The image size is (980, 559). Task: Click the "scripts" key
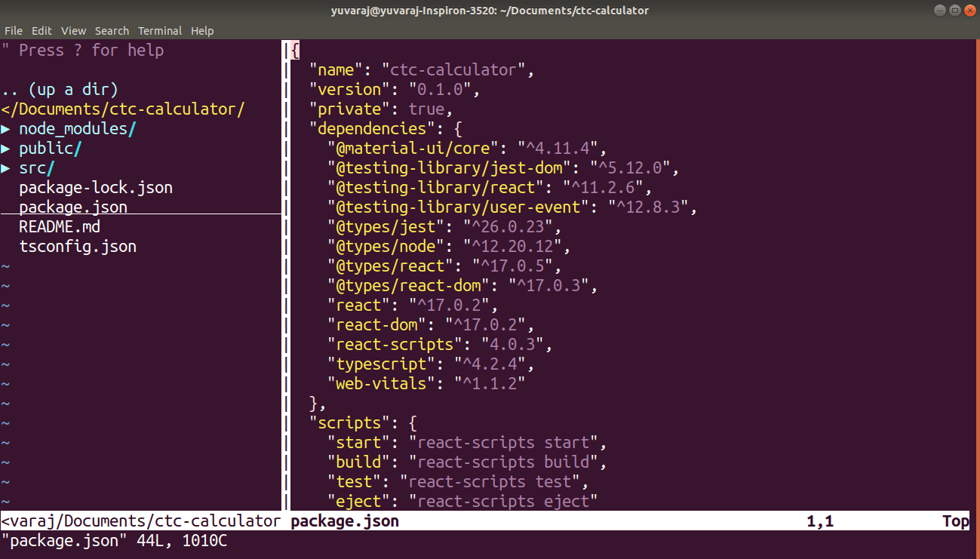[x=350, y=423]
